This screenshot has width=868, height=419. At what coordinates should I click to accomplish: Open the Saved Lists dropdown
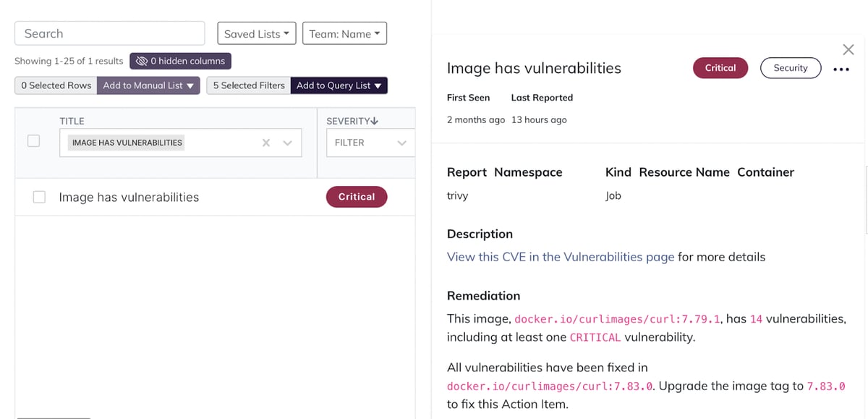point(256,33)
